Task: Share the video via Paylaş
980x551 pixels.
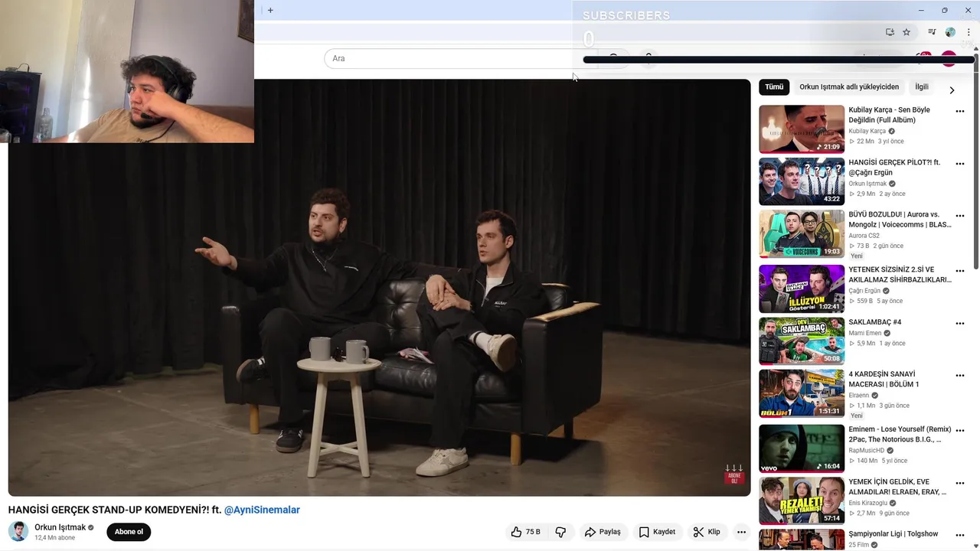Action: [x=603, y=532]
